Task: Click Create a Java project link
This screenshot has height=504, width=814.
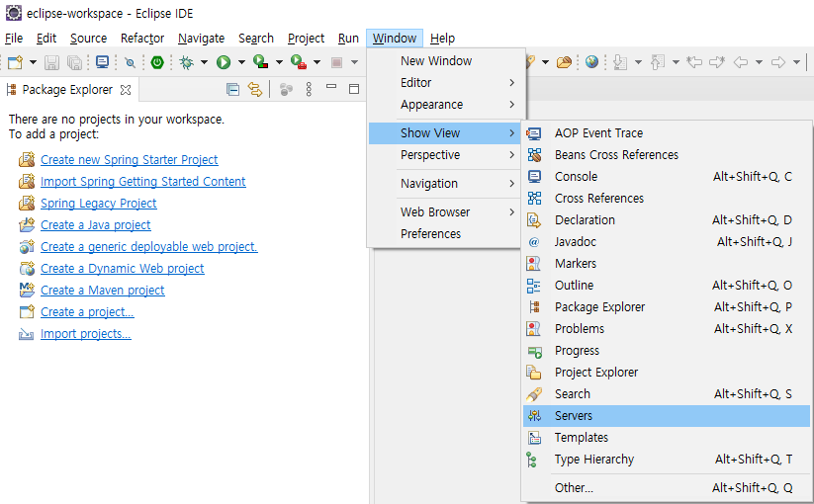Action: click(96, 225)
